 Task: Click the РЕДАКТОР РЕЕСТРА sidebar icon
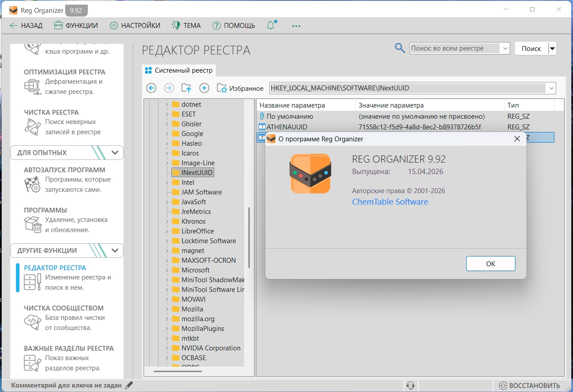pyautogui.click(x=32, y=283)
